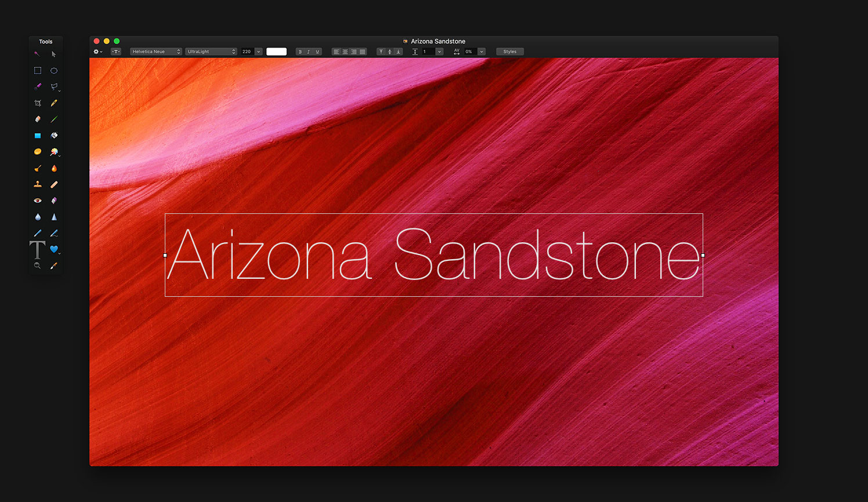This screenshot has width=868, height=502.
Task: Click the font size field showing 220
Action: [248, 52]
